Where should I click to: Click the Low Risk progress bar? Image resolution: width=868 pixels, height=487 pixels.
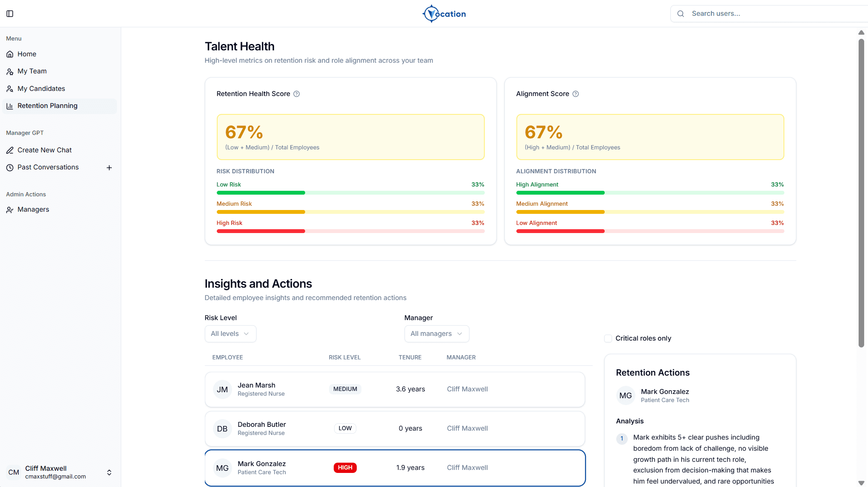tap(350, 193)
